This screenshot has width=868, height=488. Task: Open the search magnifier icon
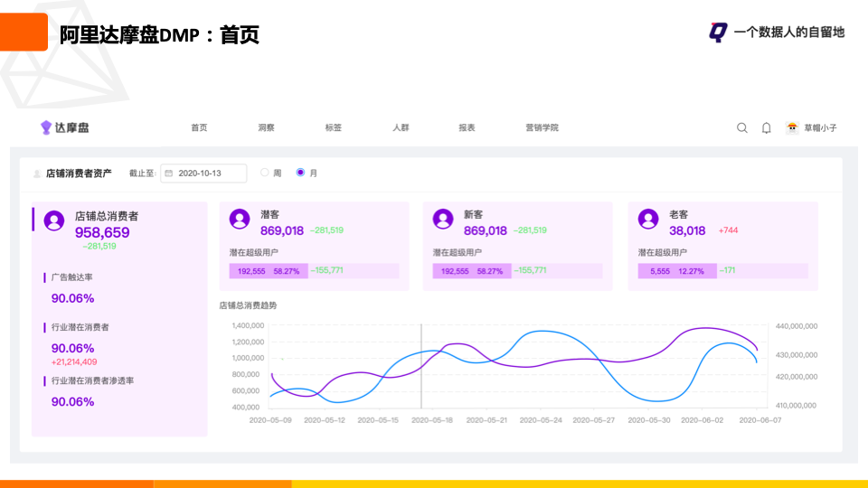click(741, 127)
